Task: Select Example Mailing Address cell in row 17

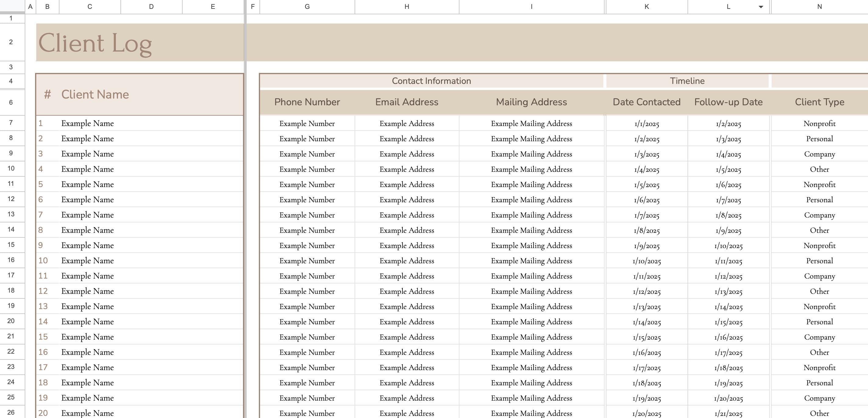Action: tap(531, 276)
